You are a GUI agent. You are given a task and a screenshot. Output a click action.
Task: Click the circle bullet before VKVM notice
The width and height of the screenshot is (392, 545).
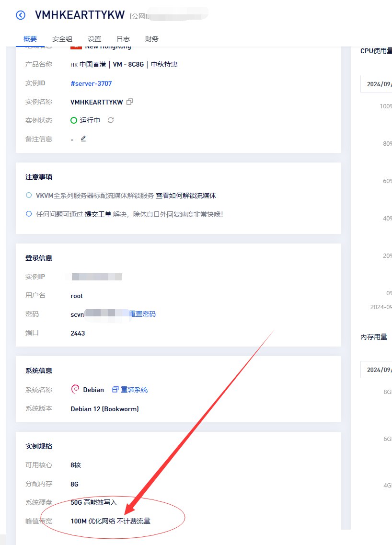coord(29,195)
